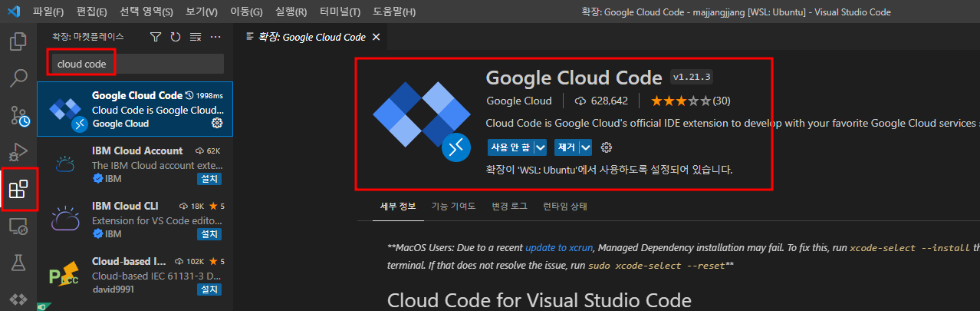Open the 실행(R) menu
The image size is (980, 311).
[x=291, y=12]
